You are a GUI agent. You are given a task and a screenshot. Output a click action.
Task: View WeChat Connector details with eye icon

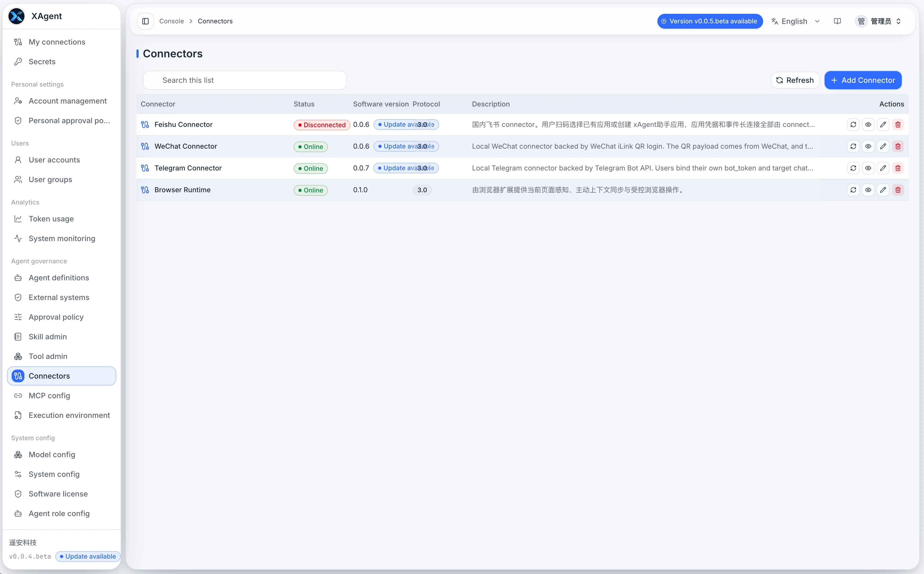click(868, 146)
